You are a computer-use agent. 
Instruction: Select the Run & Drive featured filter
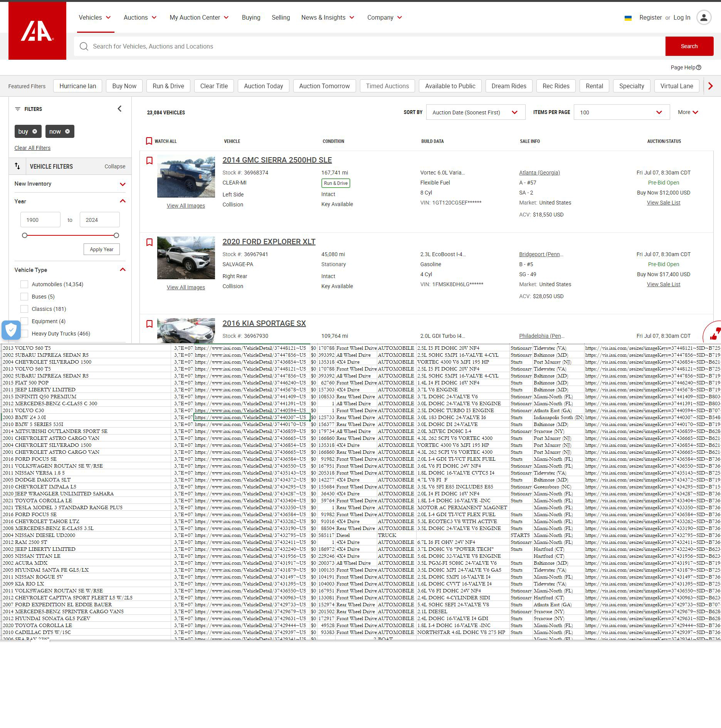pyautogui.click(x=168, y=86)
